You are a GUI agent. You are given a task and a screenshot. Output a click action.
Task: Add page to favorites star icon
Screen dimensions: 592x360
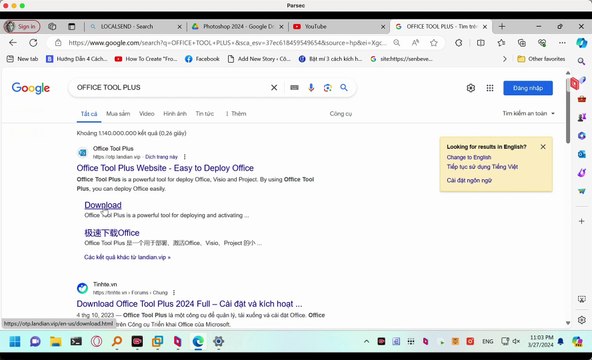[434, 43]
